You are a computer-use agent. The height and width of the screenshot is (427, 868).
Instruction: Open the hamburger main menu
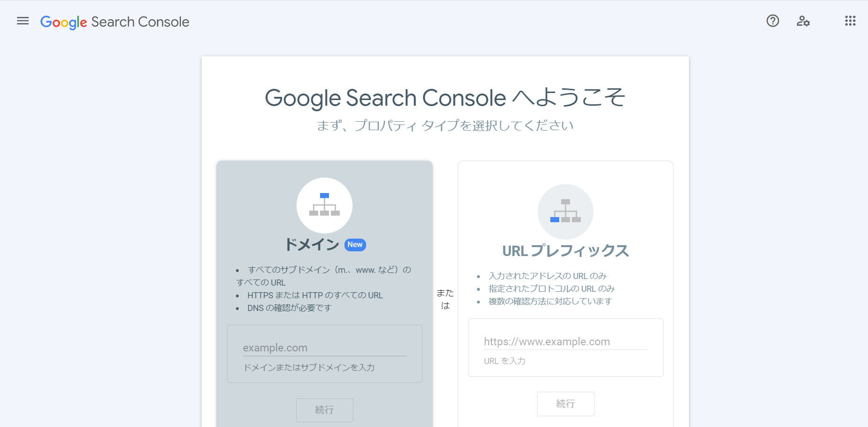click(x=23, y=21)
